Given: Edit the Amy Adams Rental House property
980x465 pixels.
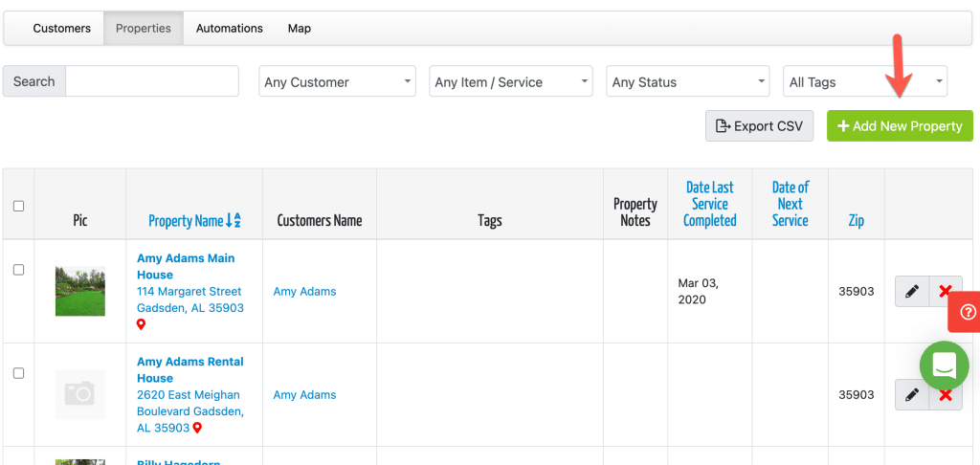Looking at the screenshot, I should point(912,394).
